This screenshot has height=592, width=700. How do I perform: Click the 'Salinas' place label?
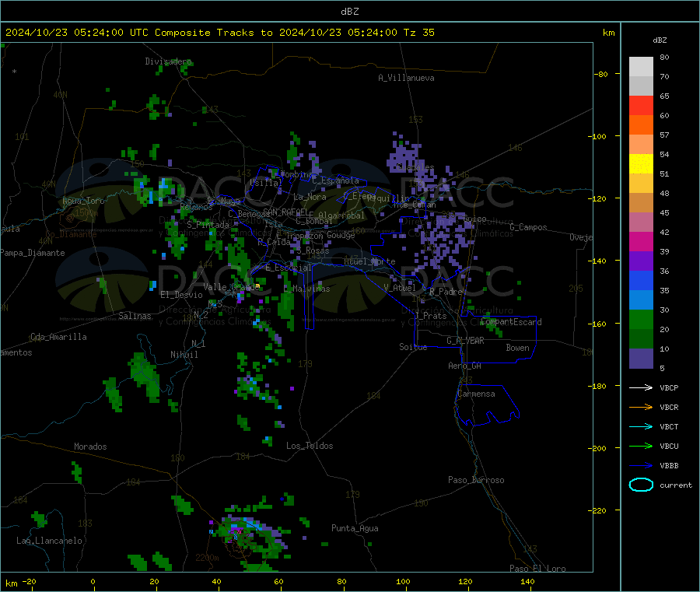(x=135, y=316)
